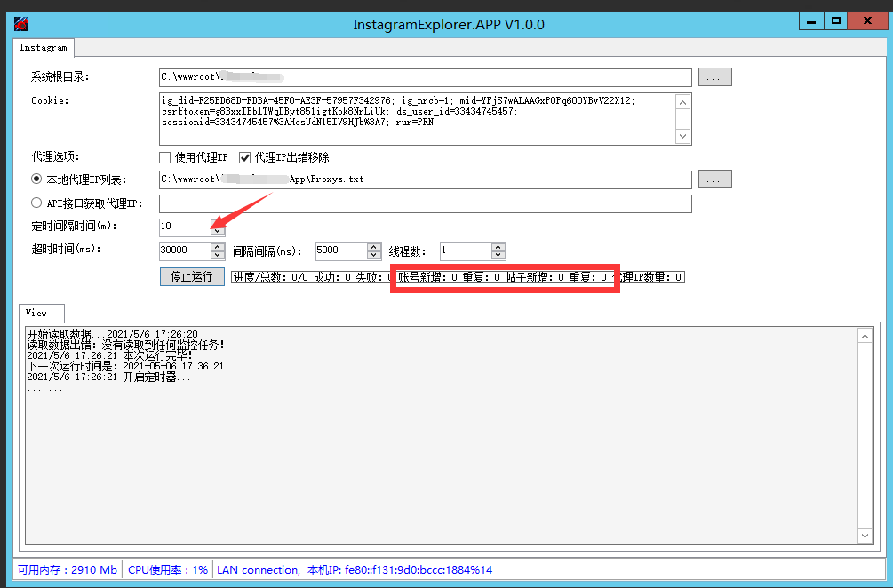Click the log line 开启定时器
893x588 pixels.
pos(108,377)
